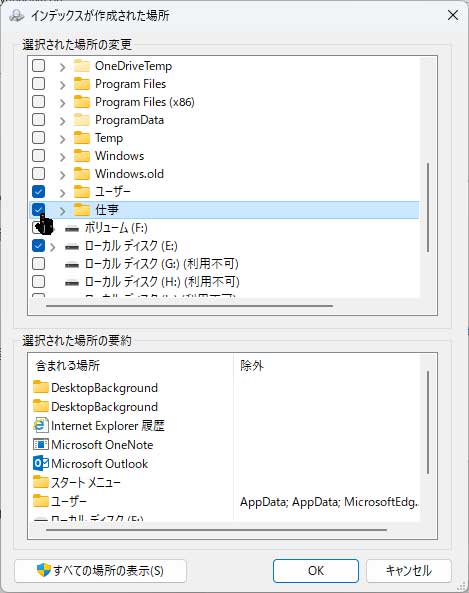Select Microsoft Outlook in summary list

point(99,464)
